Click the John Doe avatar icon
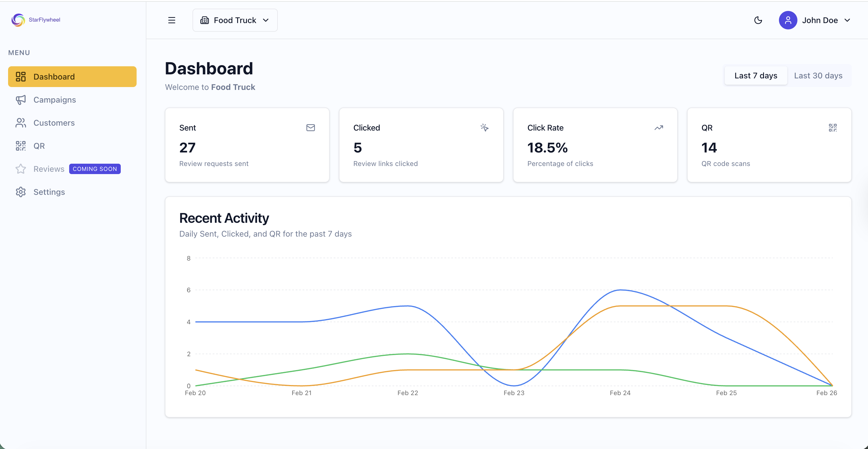 pyautogui.click(x=788, y=20)
